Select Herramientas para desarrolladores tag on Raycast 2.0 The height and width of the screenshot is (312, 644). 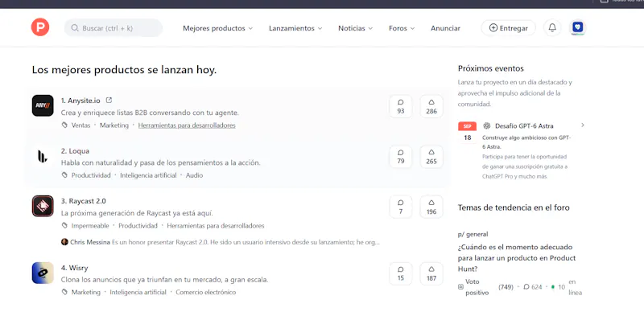tap(216, 226)
